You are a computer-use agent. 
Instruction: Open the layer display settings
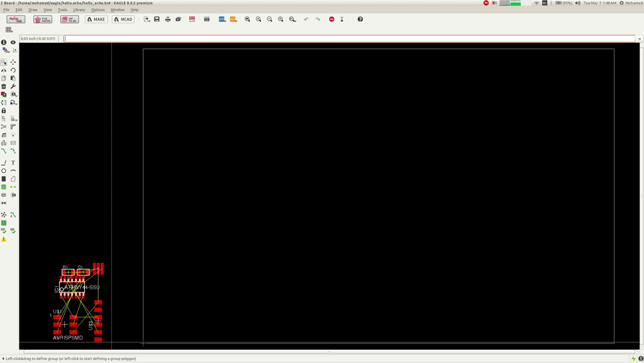click(x=5, y=50)
